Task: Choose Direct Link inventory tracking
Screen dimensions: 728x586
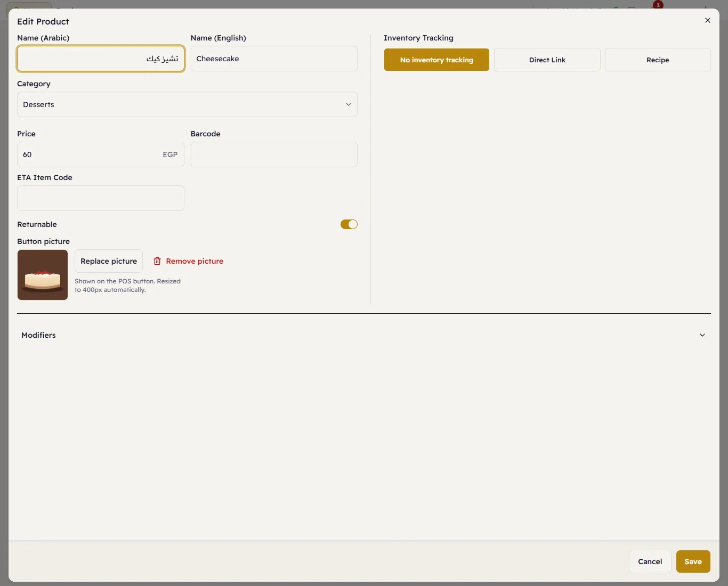Action: coord(547,60)
